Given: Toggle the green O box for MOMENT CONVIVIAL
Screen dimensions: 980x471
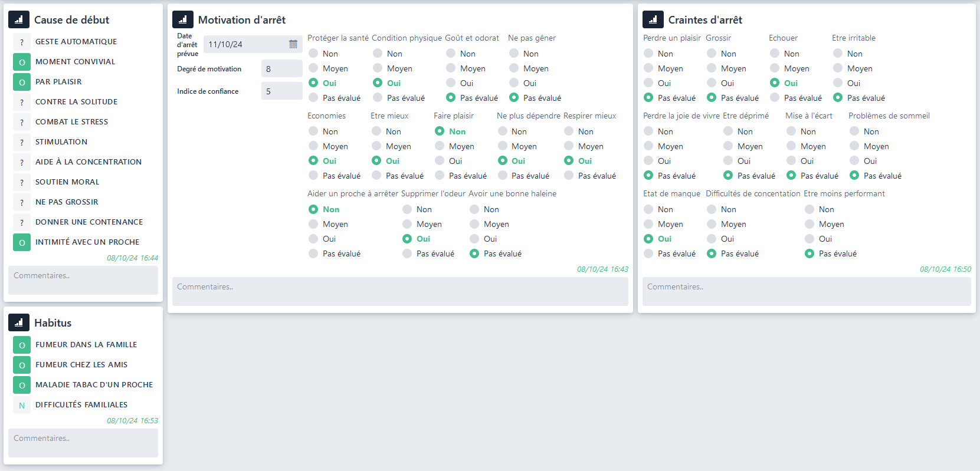Looking at the screenshot, I should (x=22, y=62).
